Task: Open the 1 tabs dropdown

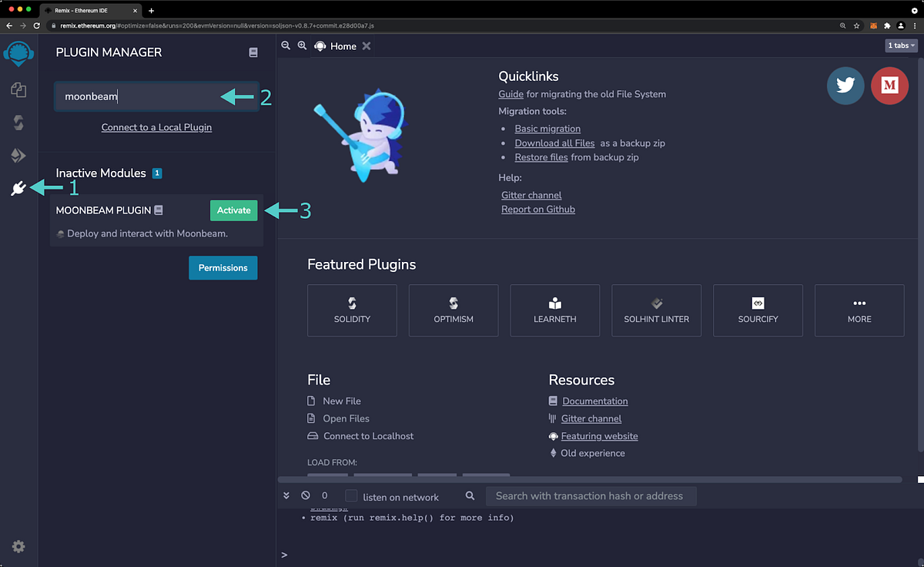Action: (x=899, y=45)
